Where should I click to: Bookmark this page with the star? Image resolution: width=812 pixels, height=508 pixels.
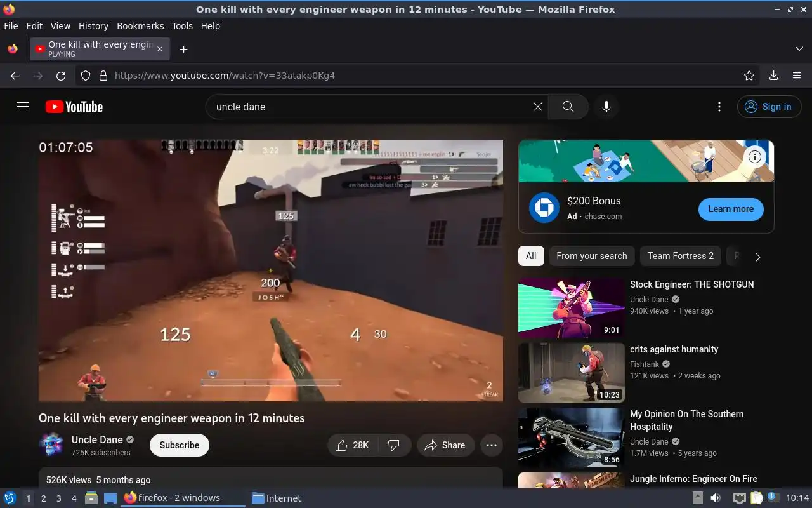[749, 76]
